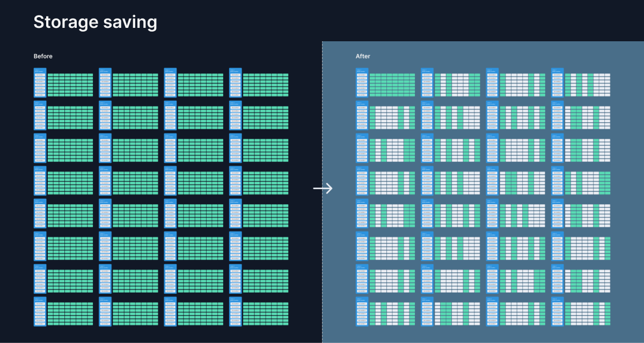Select top-right manifest card in After section
This screenshot has height=343, width=644.
558,83
